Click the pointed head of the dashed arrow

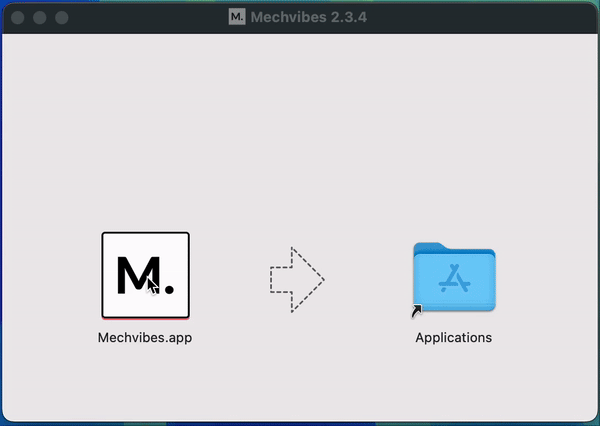click(313, 279)
